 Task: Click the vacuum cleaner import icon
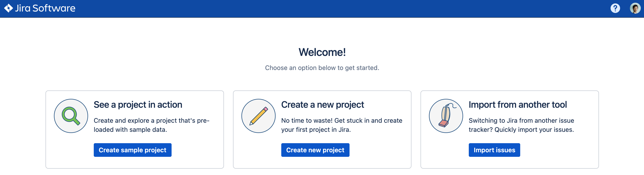tap(446, 116)
